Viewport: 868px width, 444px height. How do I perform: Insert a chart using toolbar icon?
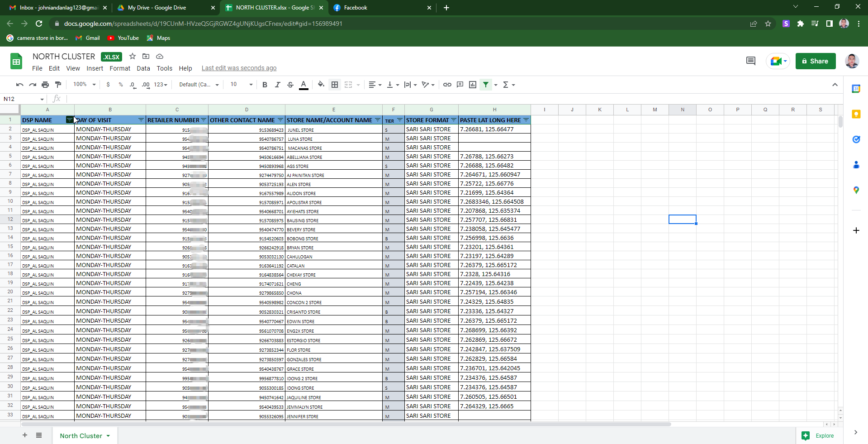click(473, 85)
